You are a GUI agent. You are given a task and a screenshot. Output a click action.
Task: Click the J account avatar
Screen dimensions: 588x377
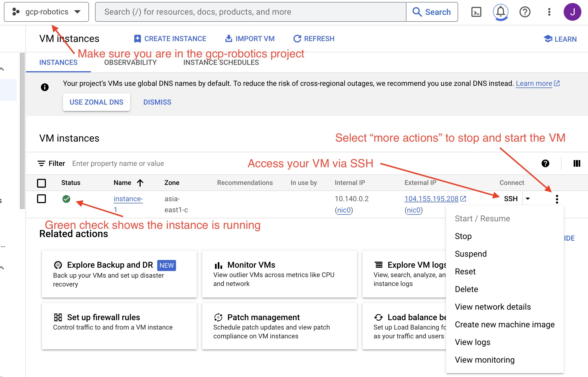click(572, 12)
